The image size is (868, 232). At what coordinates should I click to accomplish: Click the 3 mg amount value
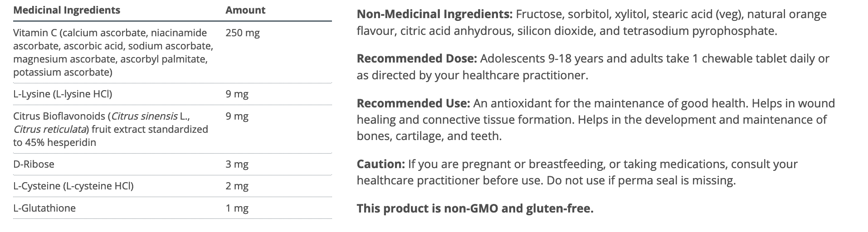(x=237, y=164)
